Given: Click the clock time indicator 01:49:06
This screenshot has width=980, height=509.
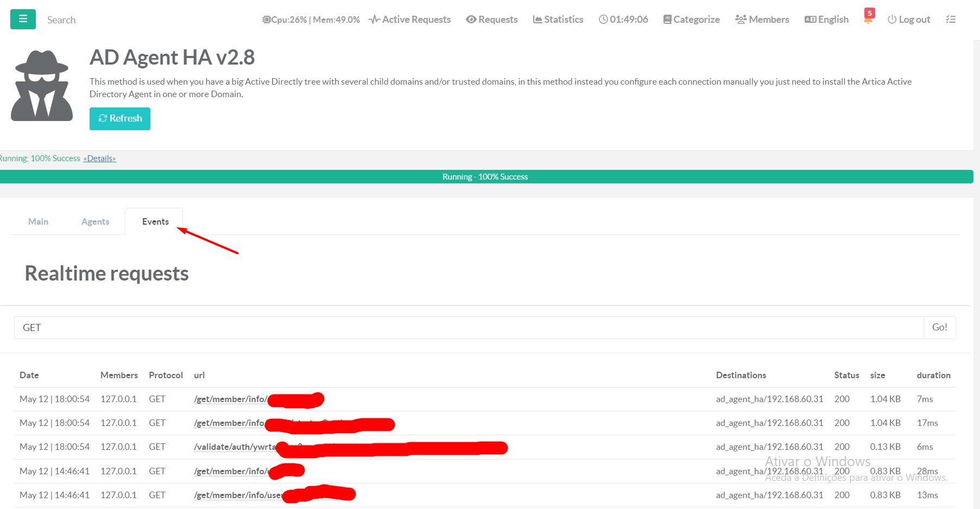Looking at the screenshot, I should (623, 20).
